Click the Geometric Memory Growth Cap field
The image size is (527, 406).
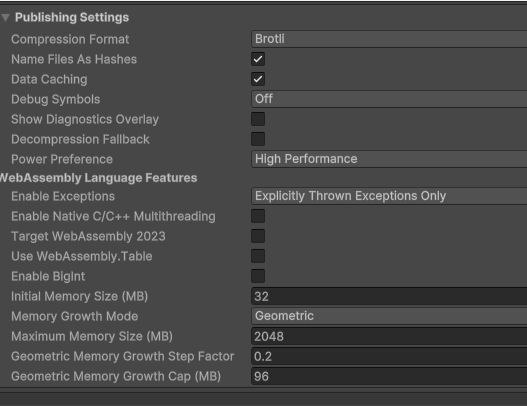pyautogui.click(x=389, y=376)
